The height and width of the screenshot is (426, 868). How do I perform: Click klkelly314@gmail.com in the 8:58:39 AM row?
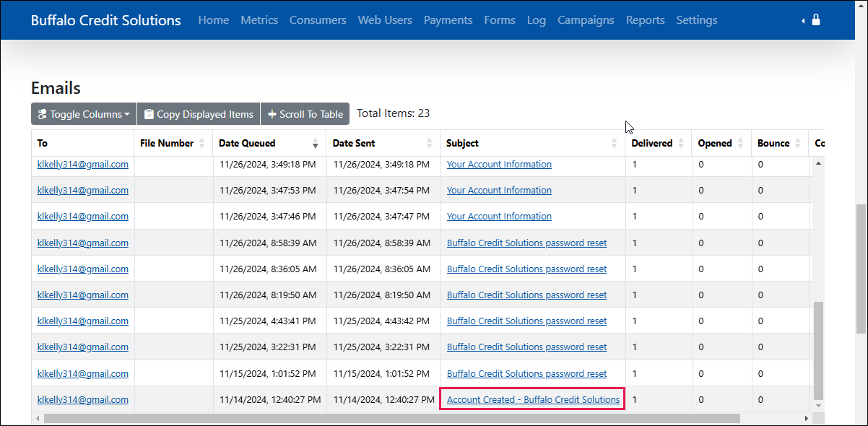coord(83,243)
